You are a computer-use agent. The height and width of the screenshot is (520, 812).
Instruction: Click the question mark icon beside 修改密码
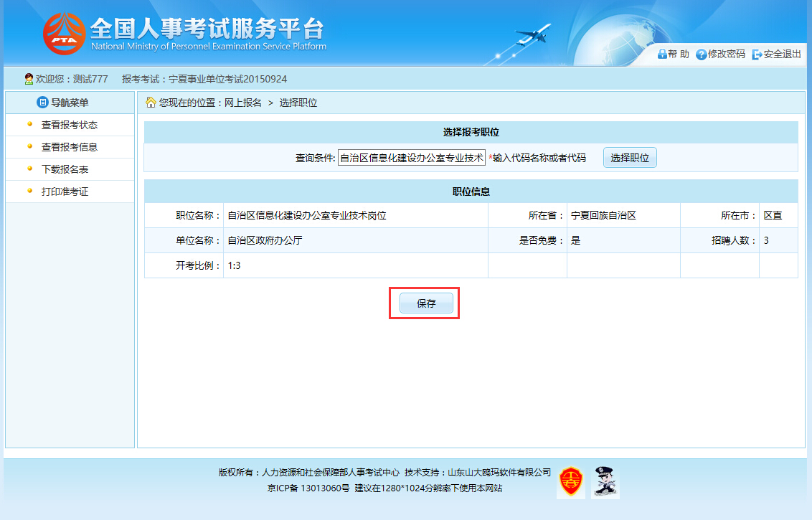702,55
